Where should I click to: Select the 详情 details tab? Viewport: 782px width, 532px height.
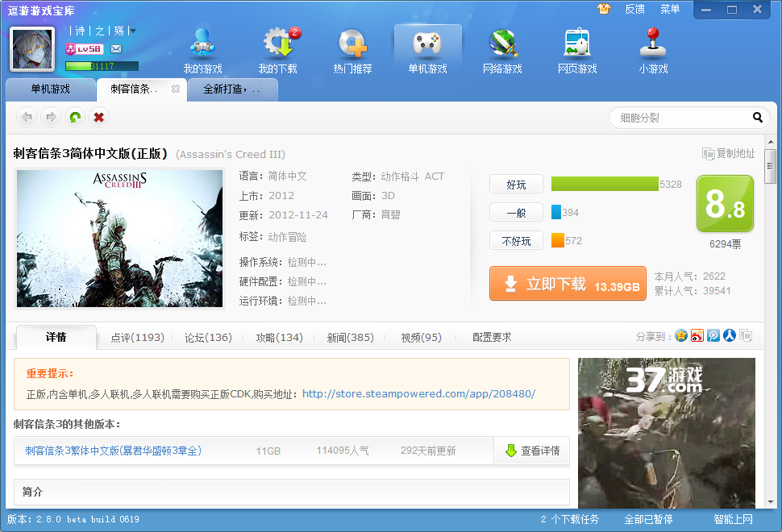click(56, 337)
